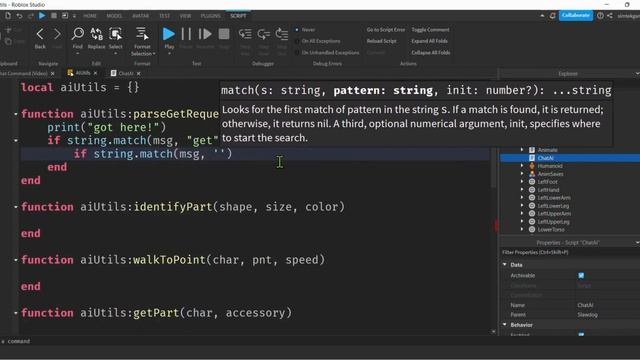Expand the Animate tree item
The image size is (640, 360).
click(522, 150)
